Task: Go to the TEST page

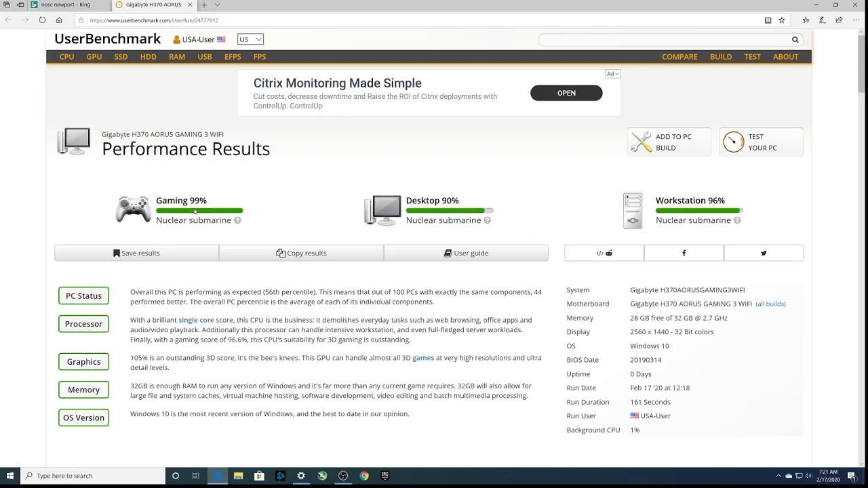Action: (x=753, y=57)
